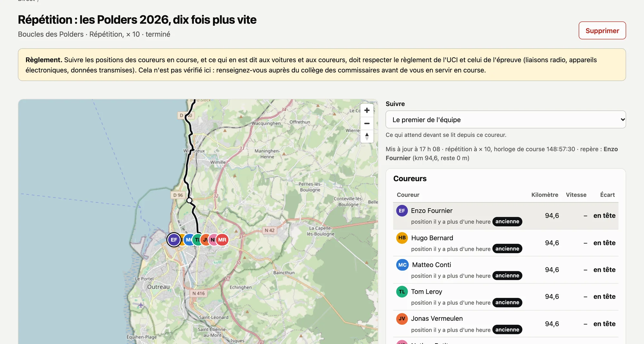The width and height of the screenshot is (644, 344).
Task: Select rider name Matteo Conti in the table
Action: click(x=431, y=265)
